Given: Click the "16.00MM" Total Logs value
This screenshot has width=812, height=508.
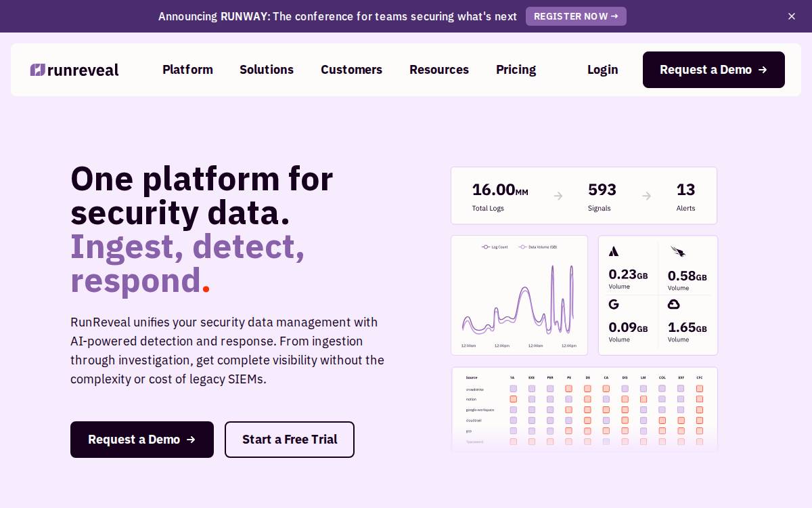Looking at the screenshot, I should click(500, 190).
